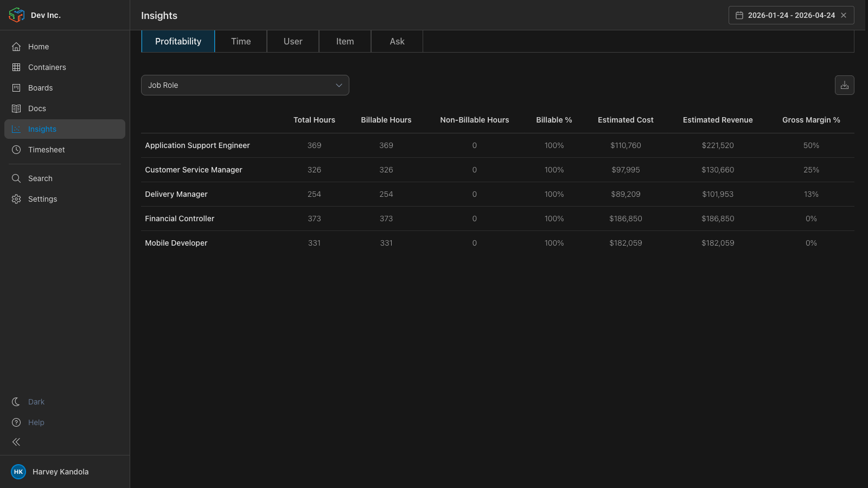
Task: Open Docs using its book icon
Action: coord(16,108)
